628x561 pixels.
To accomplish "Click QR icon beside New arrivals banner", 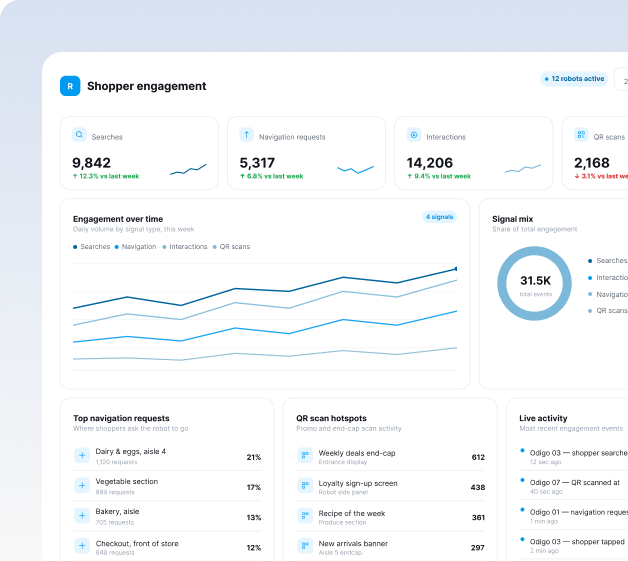I will point(305,545).
